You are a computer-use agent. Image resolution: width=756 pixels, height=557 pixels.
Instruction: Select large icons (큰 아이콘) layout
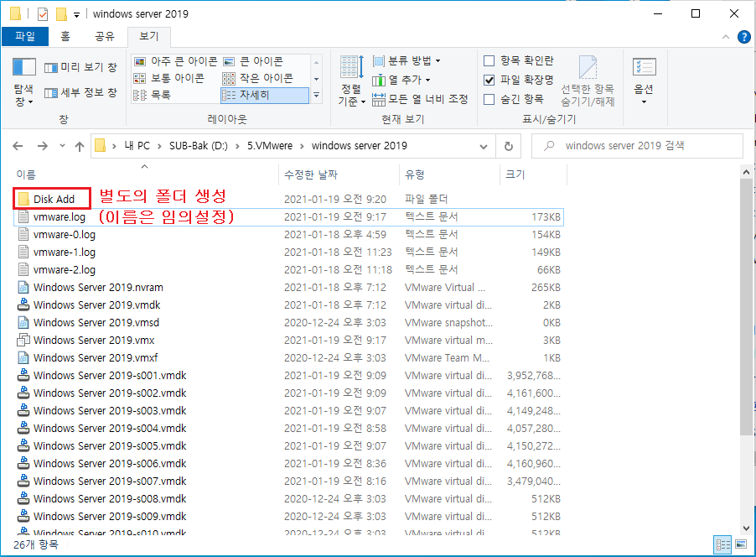(x=253, y=61)
